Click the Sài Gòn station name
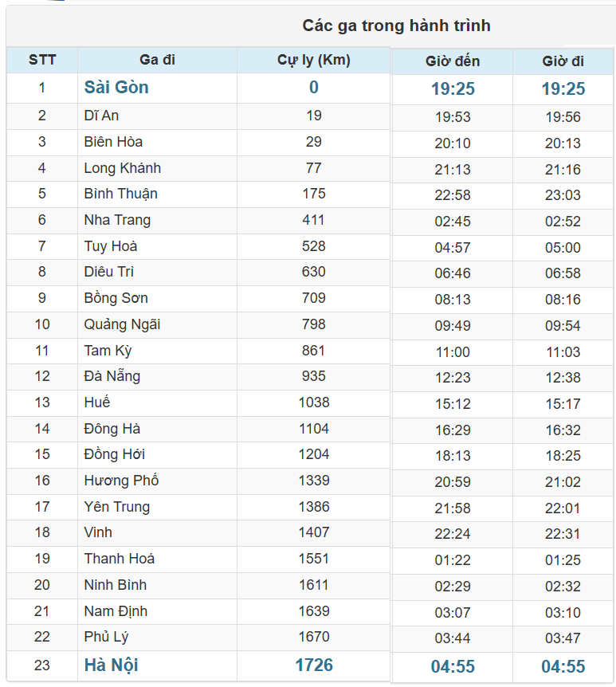 pyautogui.click(x=116, y=88)
